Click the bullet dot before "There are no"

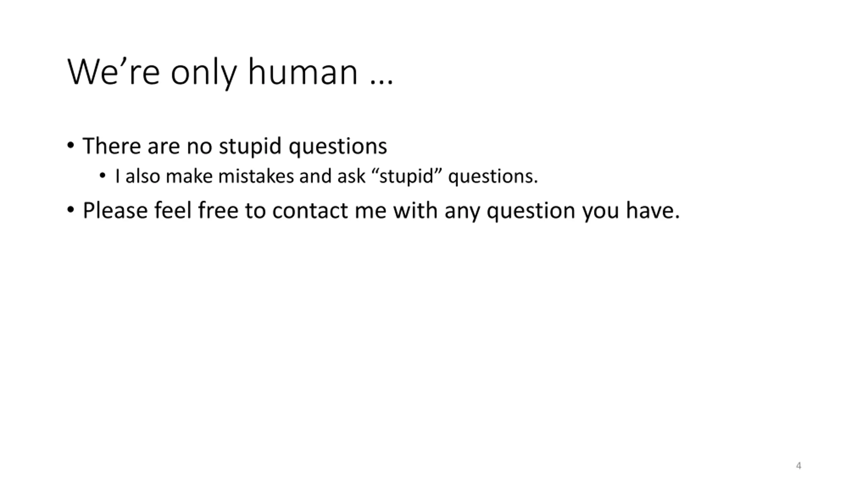(x=71, y=146)
